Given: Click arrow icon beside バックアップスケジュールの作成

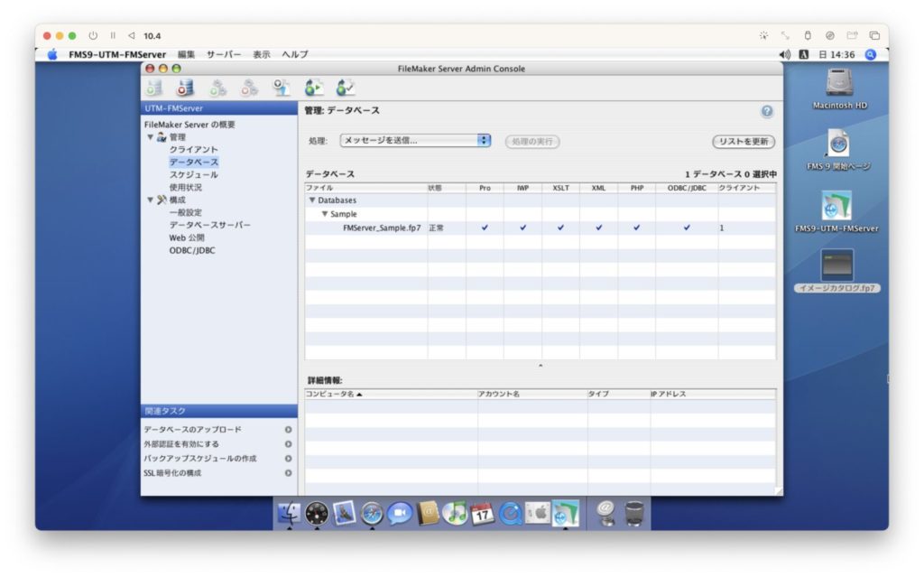Looking at the screenshot, I should [288, 459].
